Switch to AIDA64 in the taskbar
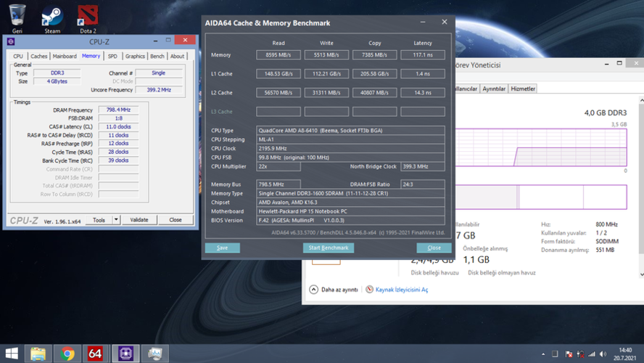Image resolution: width=644 pixels, height=363 pixels. click(95, 354)
